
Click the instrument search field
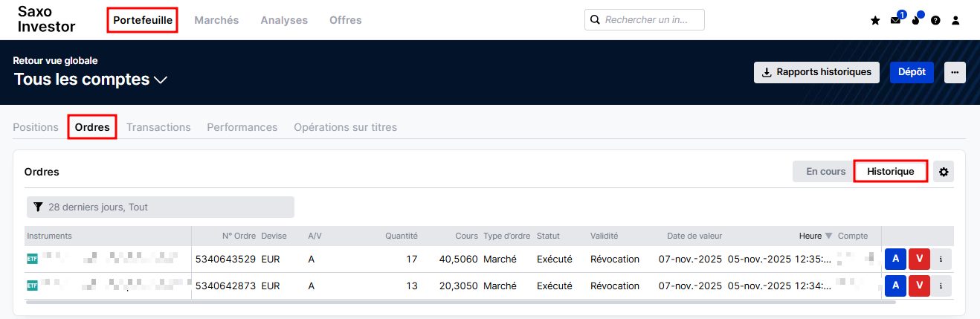[x=644, y=20]
